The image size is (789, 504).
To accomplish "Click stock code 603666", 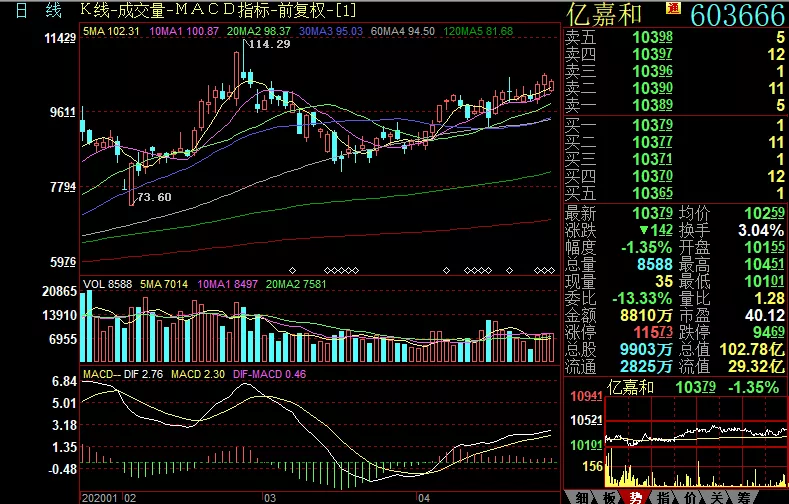I will (x=737, y=15).
